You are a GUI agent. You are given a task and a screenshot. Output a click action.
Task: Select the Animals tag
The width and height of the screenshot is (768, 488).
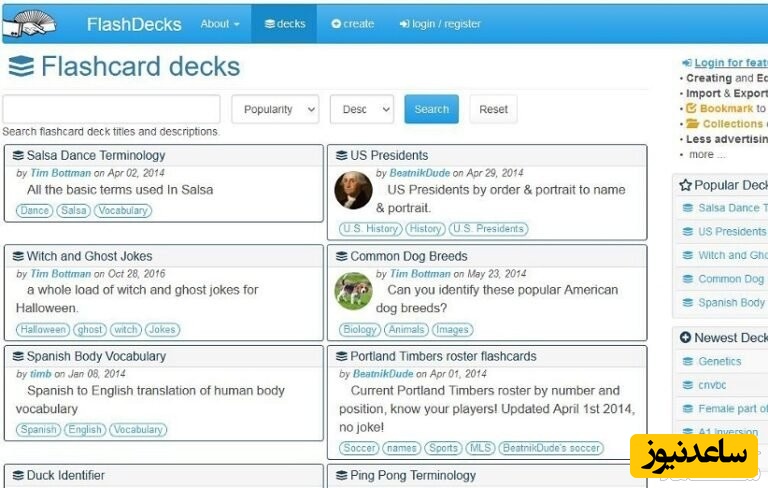[x=407, y=330]
